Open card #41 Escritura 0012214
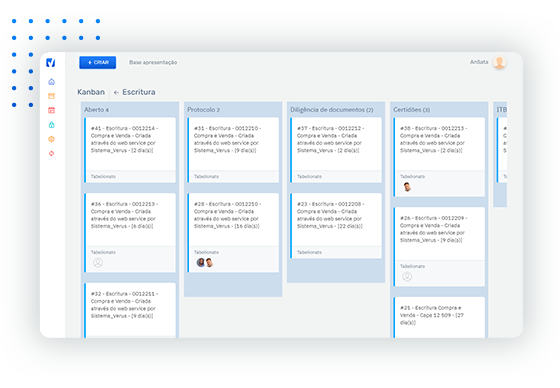560x388 pixels. [130, 150]
